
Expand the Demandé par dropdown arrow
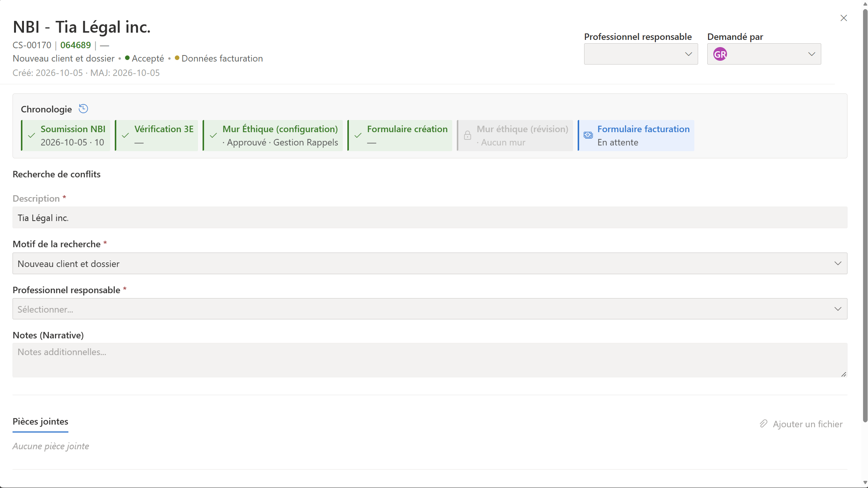point(812,54)
